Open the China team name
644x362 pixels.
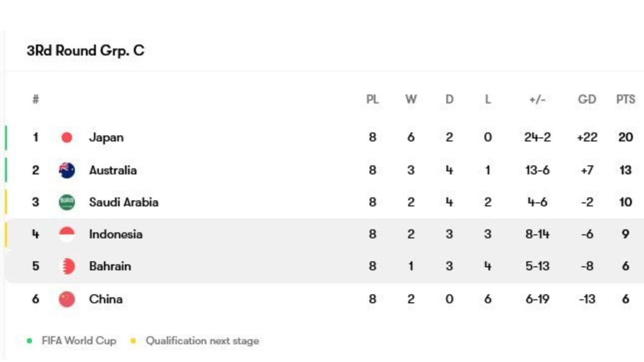106,299
